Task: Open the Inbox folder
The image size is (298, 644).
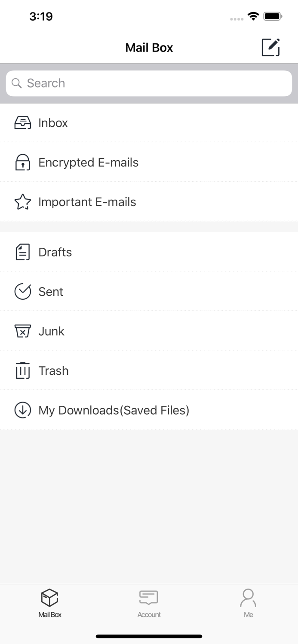Action: tap(86, 122)
